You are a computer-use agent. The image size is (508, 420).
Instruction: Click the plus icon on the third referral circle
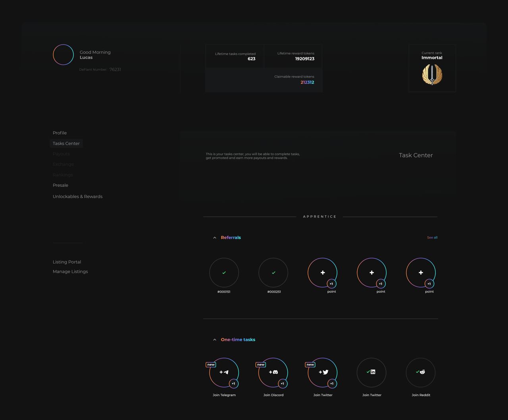[x=323, y=272]
